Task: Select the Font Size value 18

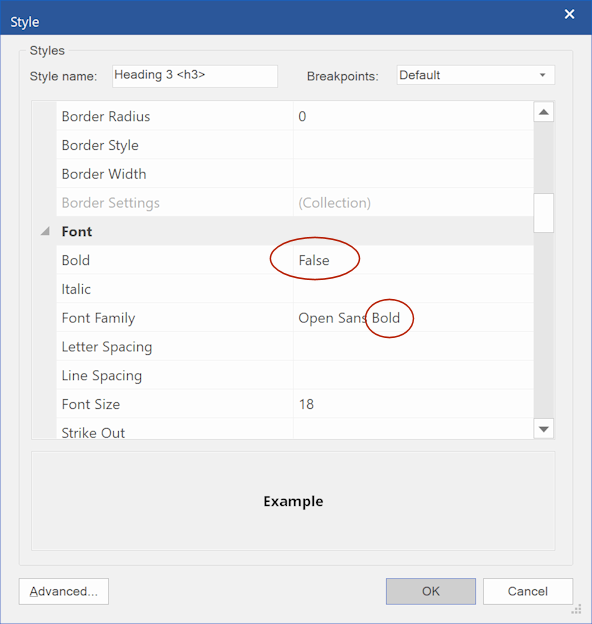Action: [x=306, y=404]
